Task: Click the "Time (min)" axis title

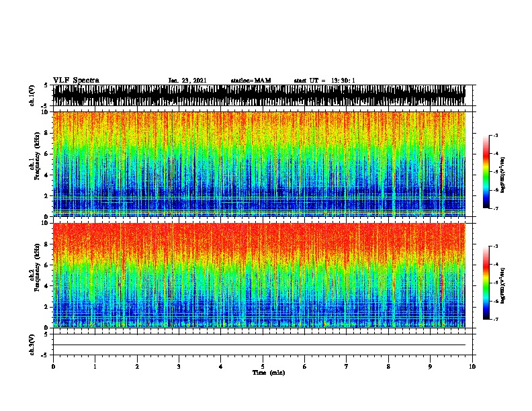Action: (269, 373)
